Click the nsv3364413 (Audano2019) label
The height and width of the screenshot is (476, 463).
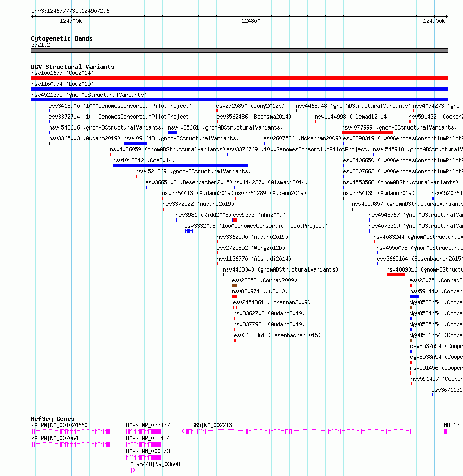coord(198,193)
